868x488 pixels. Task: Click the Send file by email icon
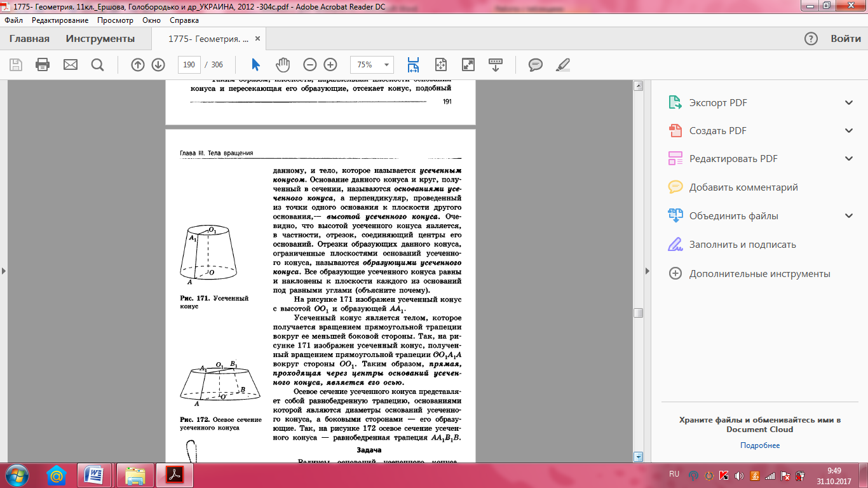point(70,65)
